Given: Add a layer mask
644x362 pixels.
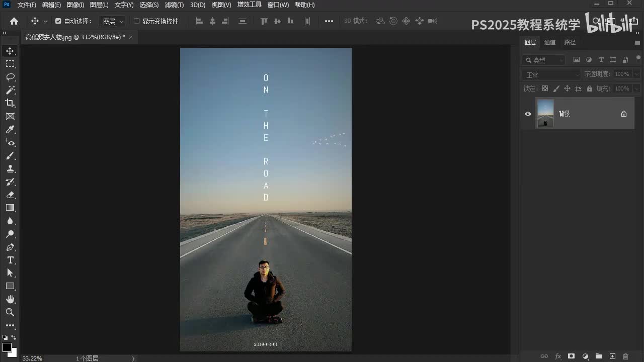Looking at the screenshot, I should pyautogui.click(x=572, y=356).
